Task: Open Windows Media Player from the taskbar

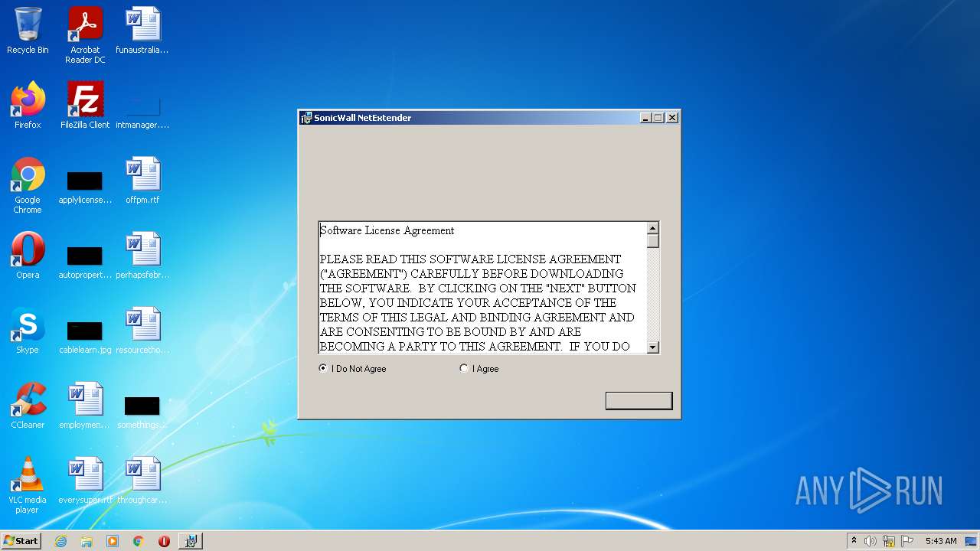Action: tap(113, 541)
